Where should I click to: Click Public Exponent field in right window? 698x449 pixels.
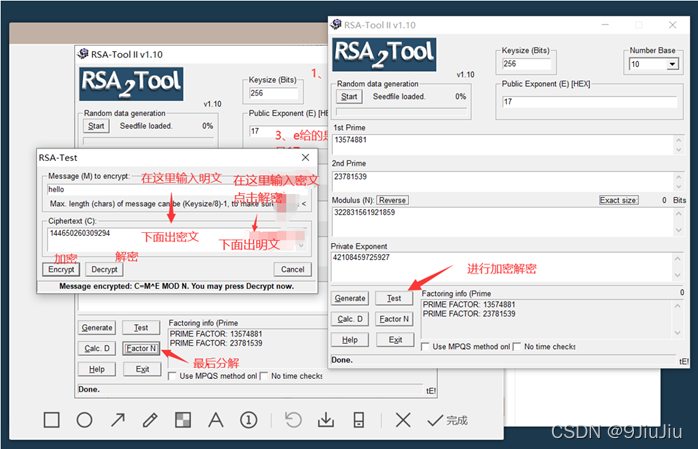coord(590,102)
